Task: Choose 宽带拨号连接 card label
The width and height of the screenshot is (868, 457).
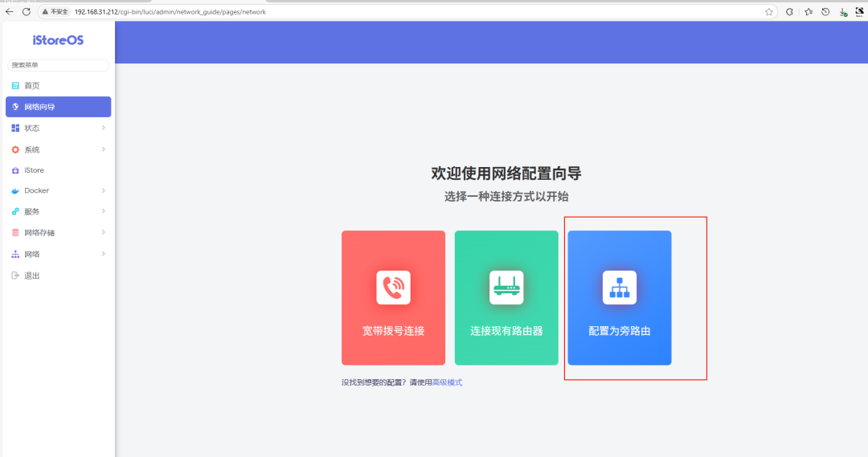Action: click(394, 331)
